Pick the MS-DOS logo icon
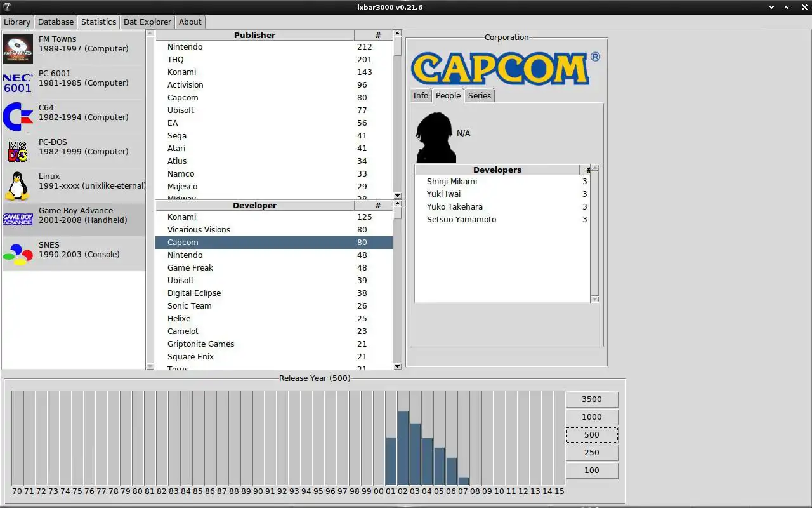This screenshot has width=812, height=508. coord(18,152)
